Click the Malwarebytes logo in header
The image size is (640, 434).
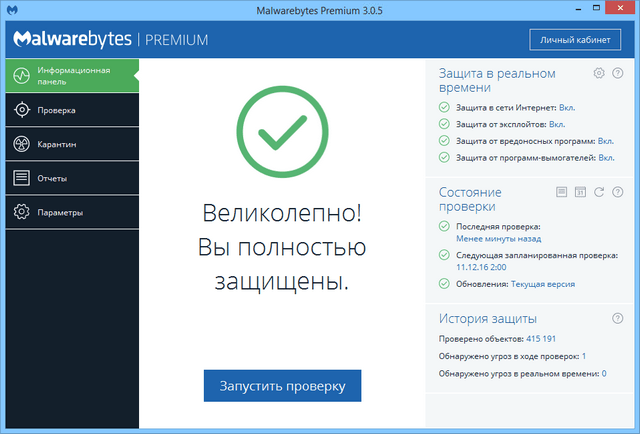click(72, 39)
